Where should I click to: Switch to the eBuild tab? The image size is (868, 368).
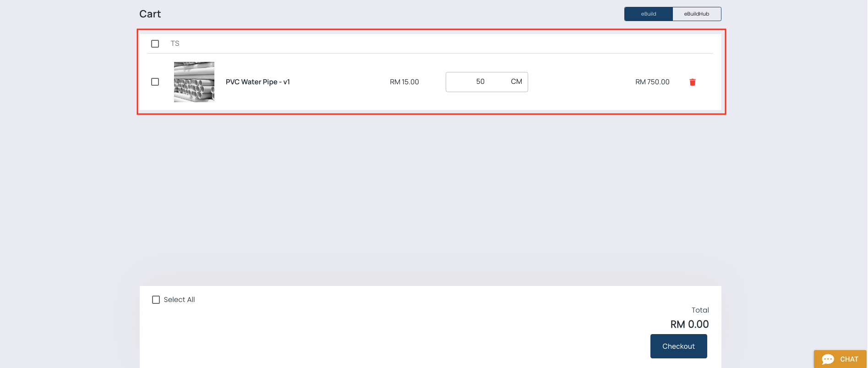tap(648, 14)
